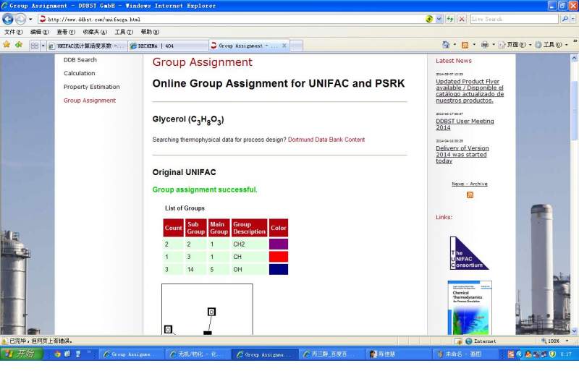
Task: Click the browser Back arrow button
Action: [8, 19]
